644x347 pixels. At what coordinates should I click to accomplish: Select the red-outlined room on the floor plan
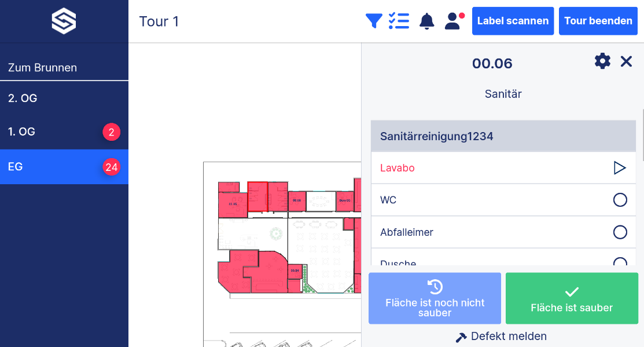pyautogui.click(x=257, y=196)
